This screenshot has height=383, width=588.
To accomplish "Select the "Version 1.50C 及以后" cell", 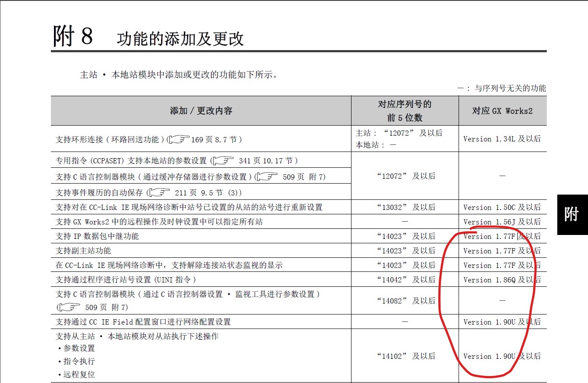I will click(502, 207).
